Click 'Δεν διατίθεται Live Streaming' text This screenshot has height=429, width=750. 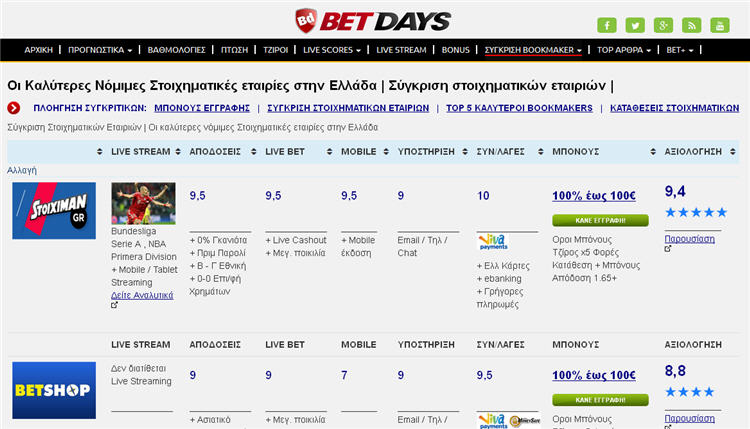[141, 374]
